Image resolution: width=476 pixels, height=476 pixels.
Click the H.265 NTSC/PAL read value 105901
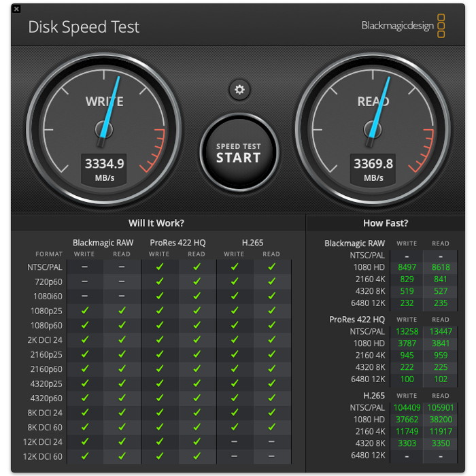[x=441, y=407]
